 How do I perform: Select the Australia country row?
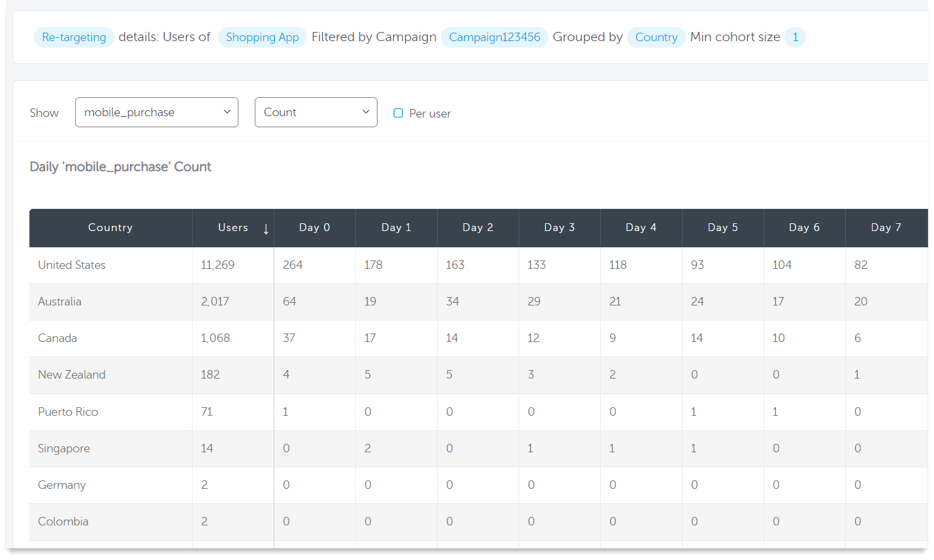pyautogui.click(x=59, y=302)
